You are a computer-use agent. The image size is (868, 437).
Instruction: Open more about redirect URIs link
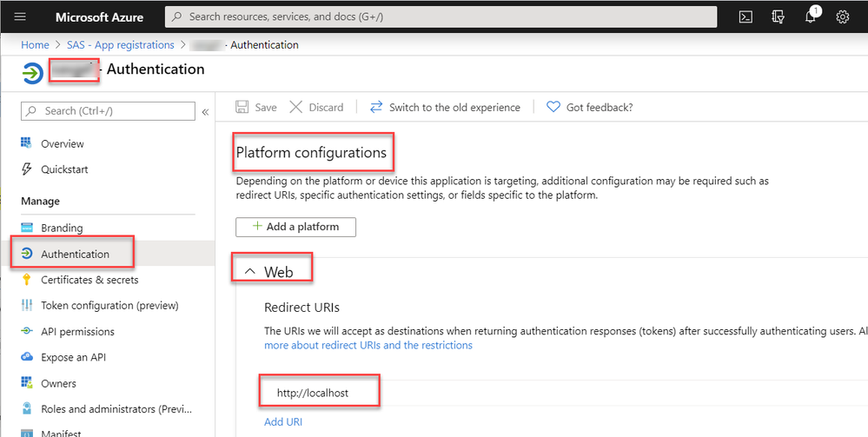coord(368,345)
